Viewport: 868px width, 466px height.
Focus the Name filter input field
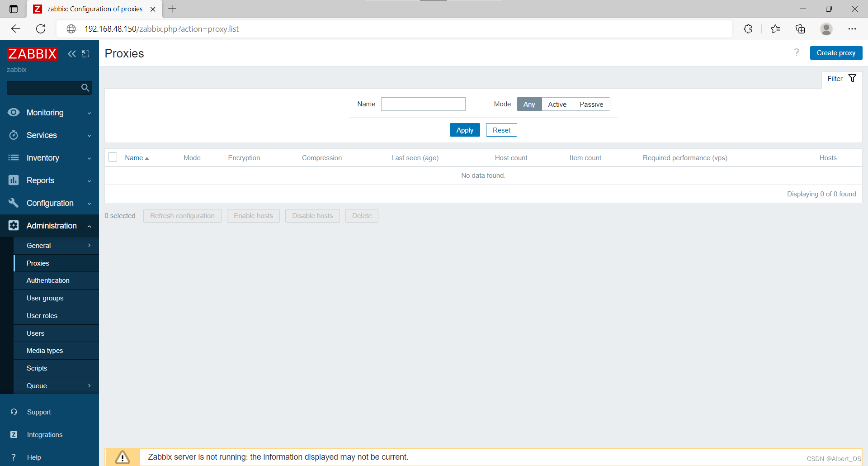point(423,104)
